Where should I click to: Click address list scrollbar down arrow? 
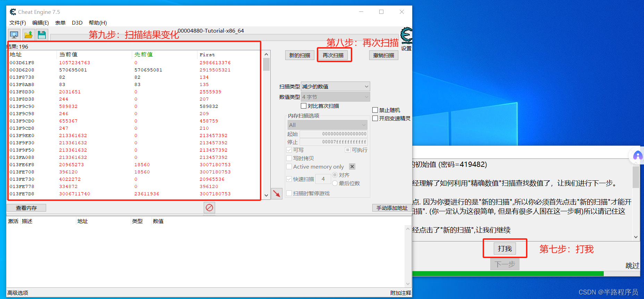(x=408, y=284)
